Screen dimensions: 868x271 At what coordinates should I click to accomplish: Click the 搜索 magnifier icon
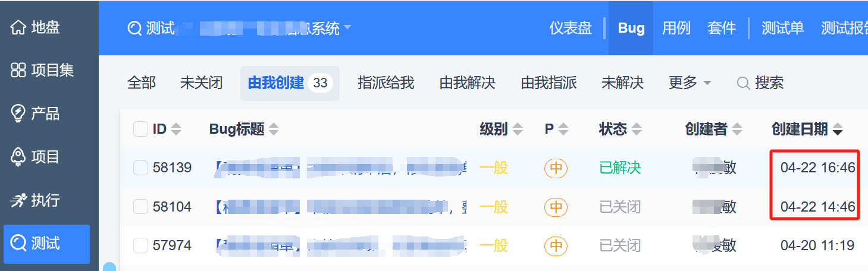(743, 83)
